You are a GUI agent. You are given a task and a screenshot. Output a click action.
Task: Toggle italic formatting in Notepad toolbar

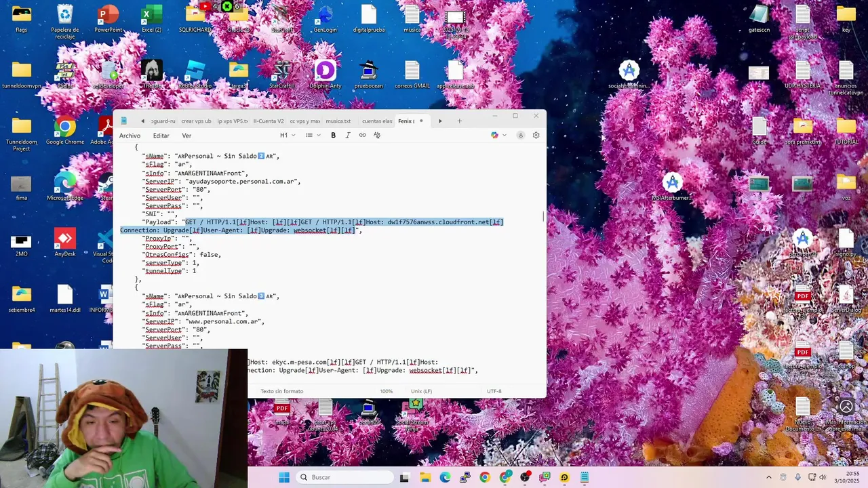click(348, 136)
